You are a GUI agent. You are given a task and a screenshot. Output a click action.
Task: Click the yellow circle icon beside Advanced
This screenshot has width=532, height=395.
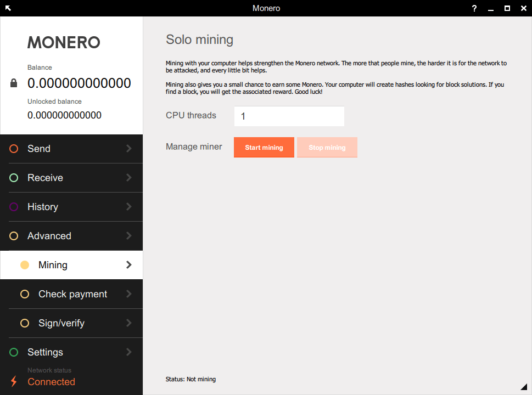pyautogui.click(x=14, y=236)
